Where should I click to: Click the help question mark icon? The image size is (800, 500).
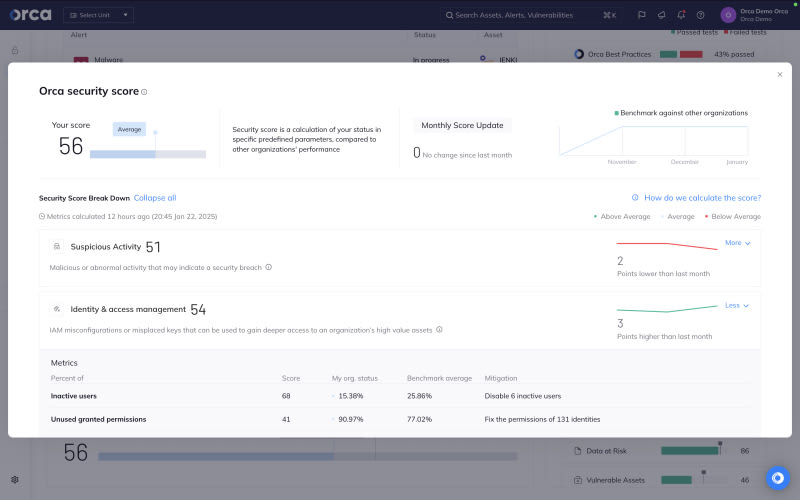pos(700,15)
